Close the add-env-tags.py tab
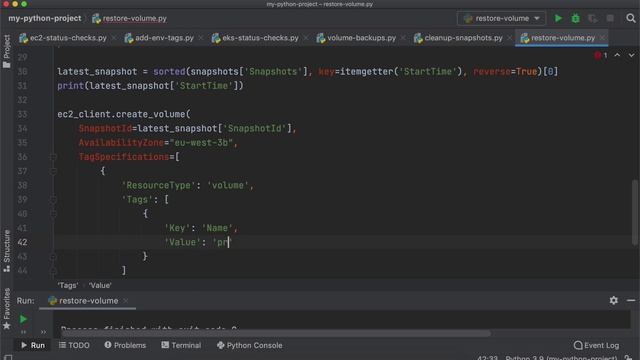 [201, 38]
